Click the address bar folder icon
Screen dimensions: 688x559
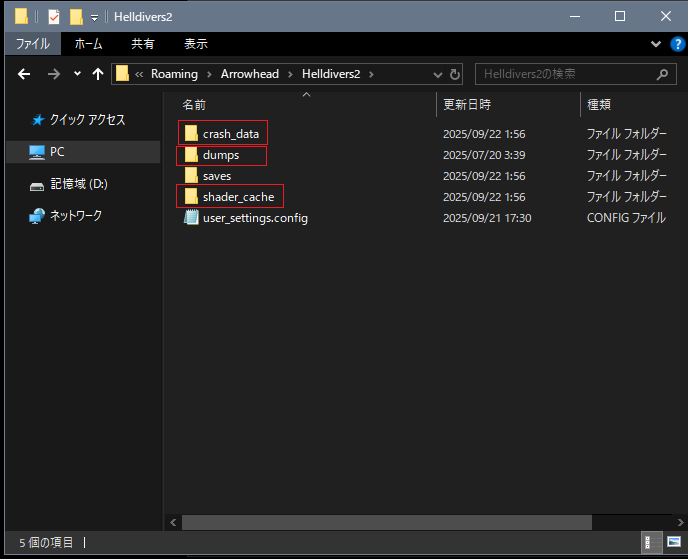[x=122, y=74]
